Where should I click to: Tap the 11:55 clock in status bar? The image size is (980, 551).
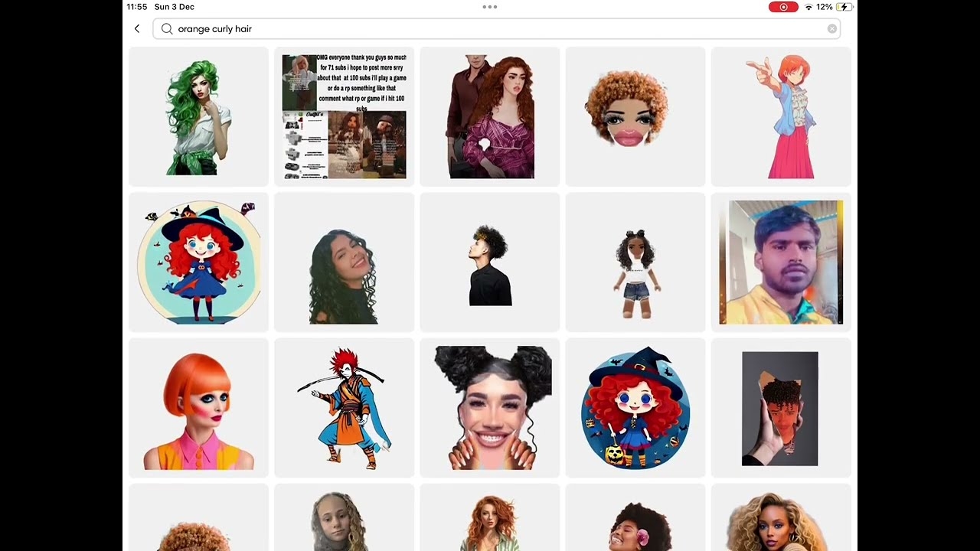pyautogui.click(x=137, y=7)
